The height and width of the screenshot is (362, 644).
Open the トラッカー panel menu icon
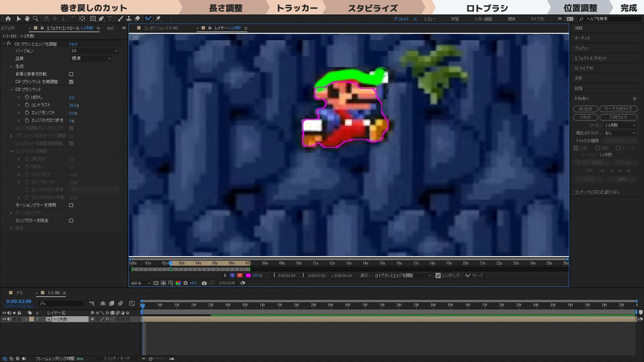pos(634,99)
